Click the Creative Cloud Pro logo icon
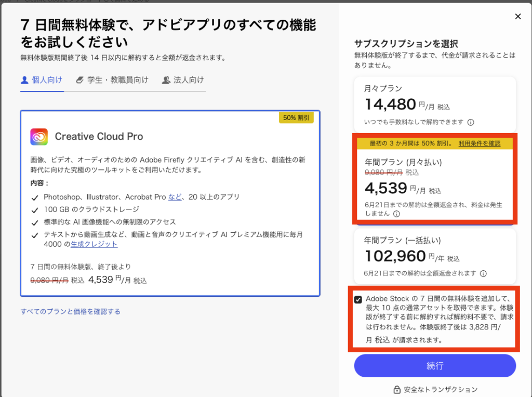Image resolution: width=532 pixels, height=397 pixels. pos(39,137)
